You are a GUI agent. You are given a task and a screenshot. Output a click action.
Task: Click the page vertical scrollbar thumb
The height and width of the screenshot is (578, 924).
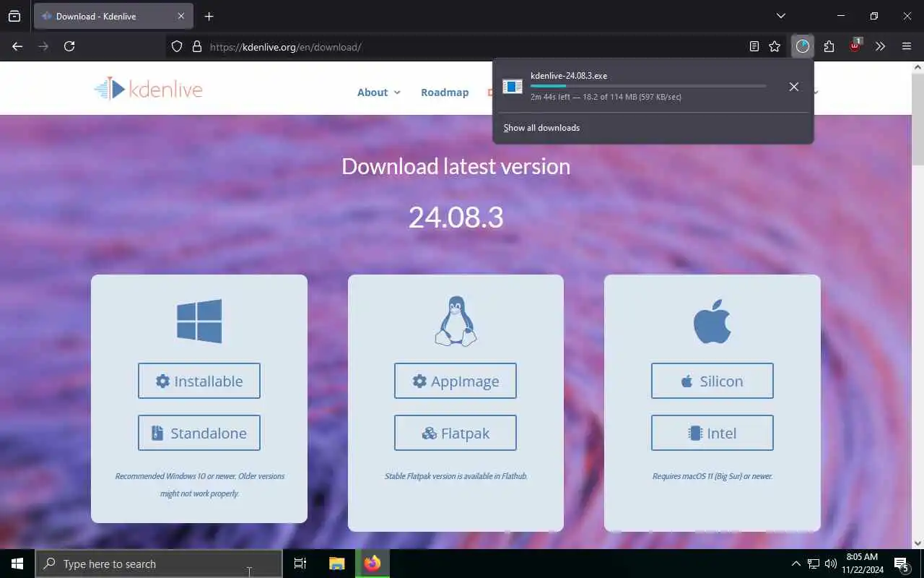click(x=918, y=119)
